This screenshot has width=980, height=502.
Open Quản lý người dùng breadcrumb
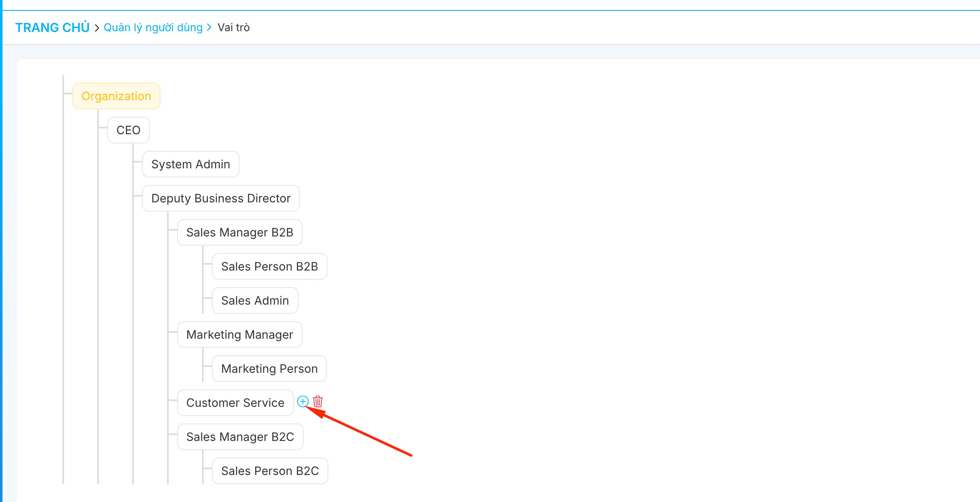[153, 27]
